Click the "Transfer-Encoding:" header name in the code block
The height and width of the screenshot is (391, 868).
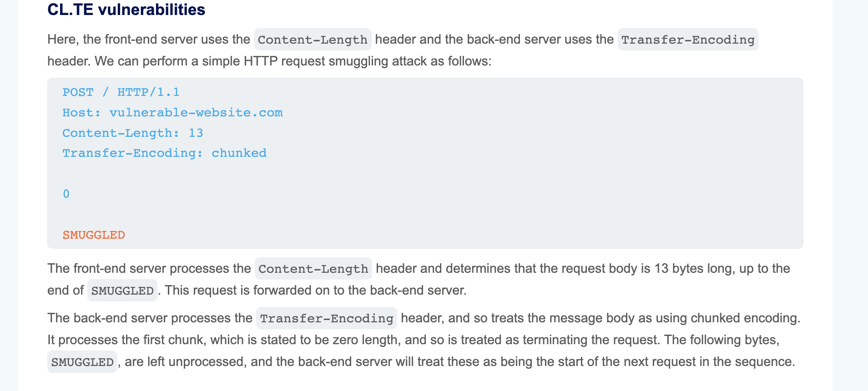click(x=132, y=153)
